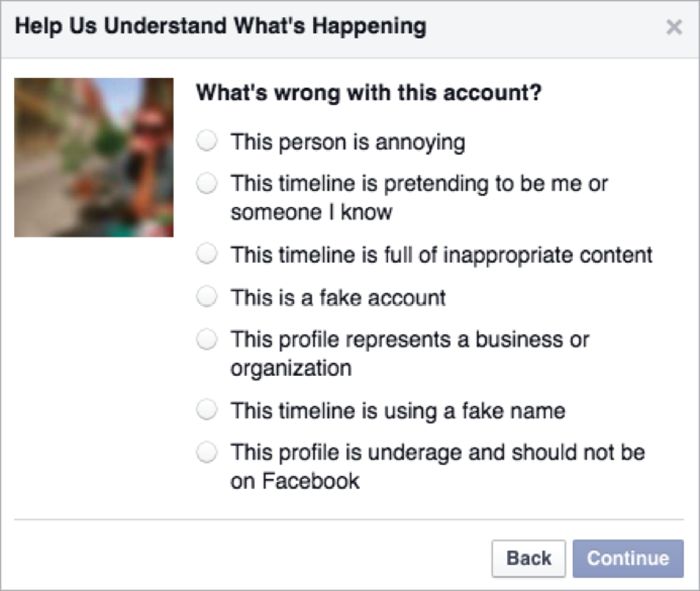Viewport: 700px width, 591px height.
Task: Click the 'represents a business or organization' text
Action: [x=409, y=353]
